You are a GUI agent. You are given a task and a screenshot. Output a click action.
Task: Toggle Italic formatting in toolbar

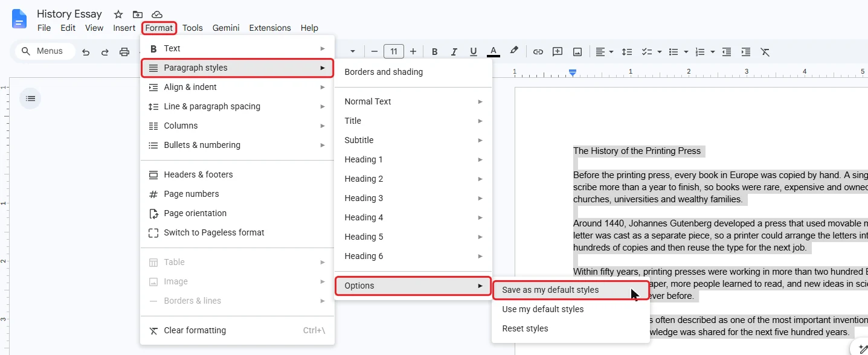pyautogui.click(x=454, y=52)
